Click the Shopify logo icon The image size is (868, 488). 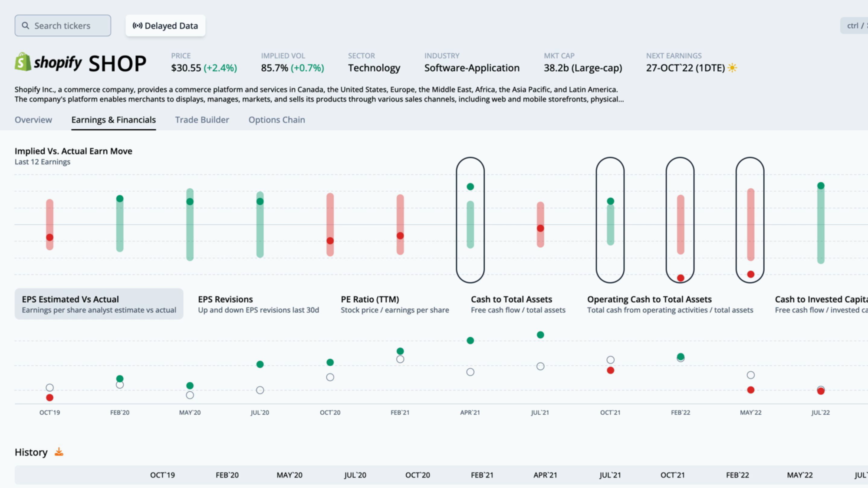coord(23,62)
